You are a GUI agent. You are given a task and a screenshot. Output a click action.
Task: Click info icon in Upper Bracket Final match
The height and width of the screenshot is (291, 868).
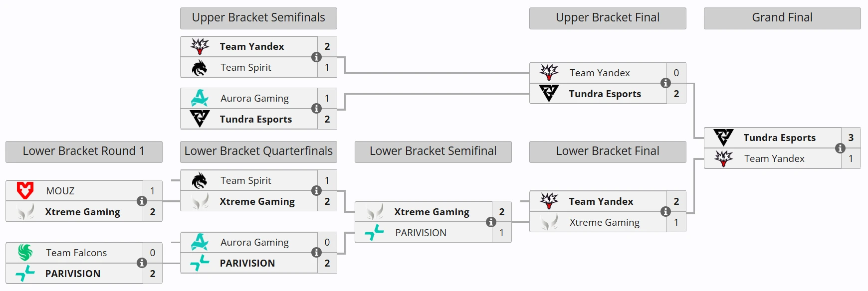coord(665,83)
